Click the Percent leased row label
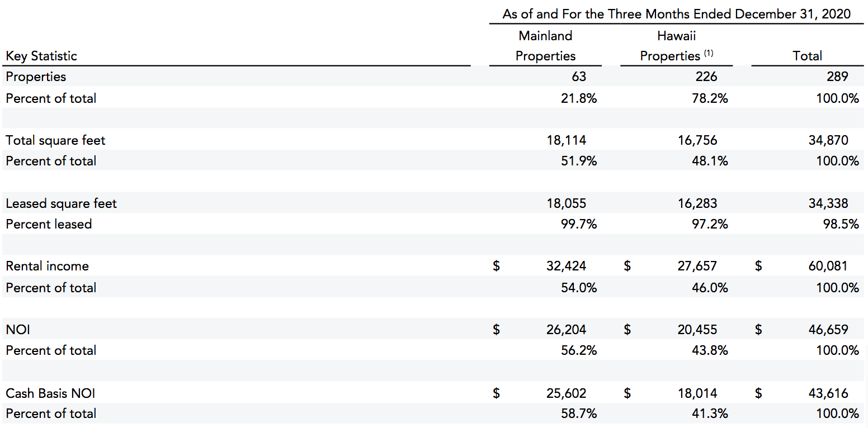Viewport: 868px width, 428px height. [49, 224]
